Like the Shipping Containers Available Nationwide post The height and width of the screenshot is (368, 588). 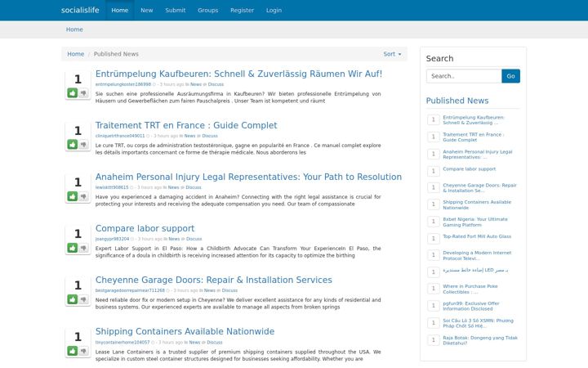(x=73, y=351)
